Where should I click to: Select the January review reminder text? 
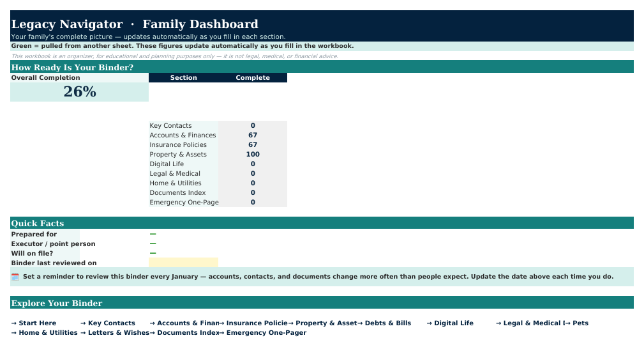pyautogui.click(x=318, y=277)
